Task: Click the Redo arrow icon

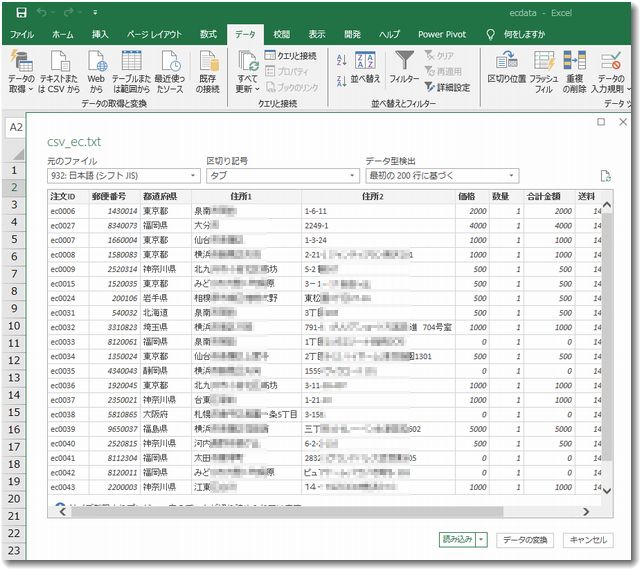Action: coord(69,13)
